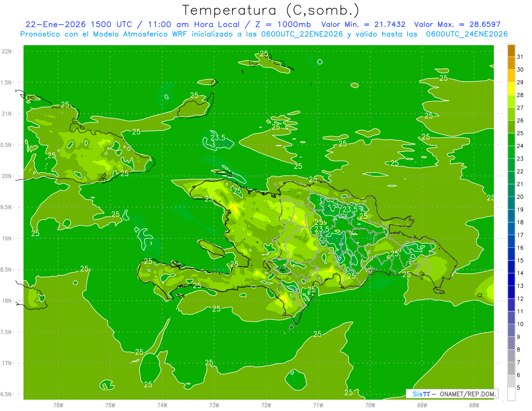The width and height of the screenshot is (532, 411).
Task: Click the color scale label "16"
Action: pyautogui.click(x=520, y=248)
